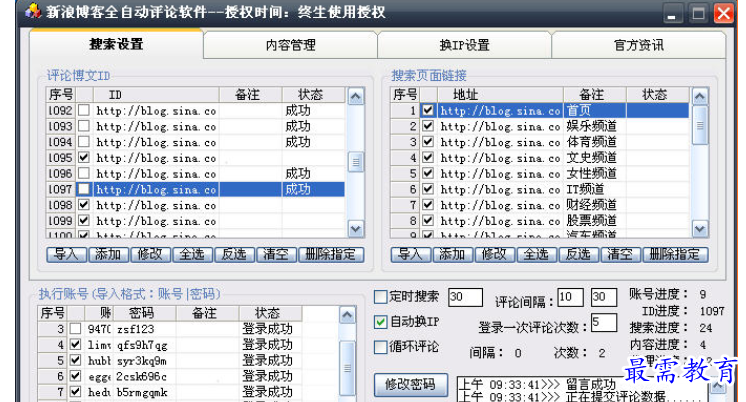This screenshot has height=402, width=746.
Task: Select the 女性频道 link row
Action: point(540,173)
